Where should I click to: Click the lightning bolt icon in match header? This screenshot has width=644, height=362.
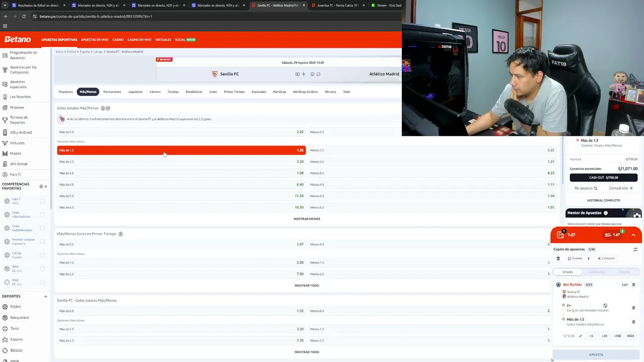tap(303, 74)
